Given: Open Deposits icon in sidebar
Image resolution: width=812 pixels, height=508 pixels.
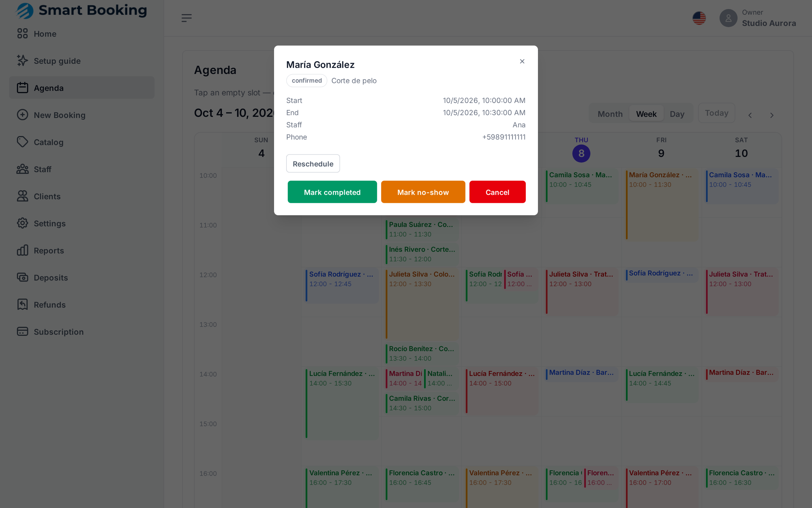Looking at the screenshot, I should [23, 277].
